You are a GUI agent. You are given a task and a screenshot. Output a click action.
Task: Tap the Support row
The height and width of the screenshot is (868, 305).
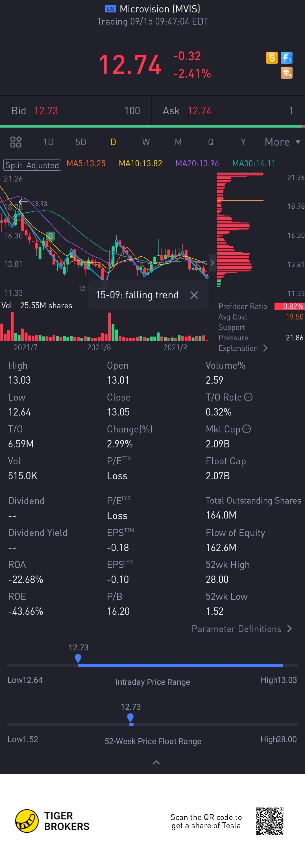[x=261, y=327]
